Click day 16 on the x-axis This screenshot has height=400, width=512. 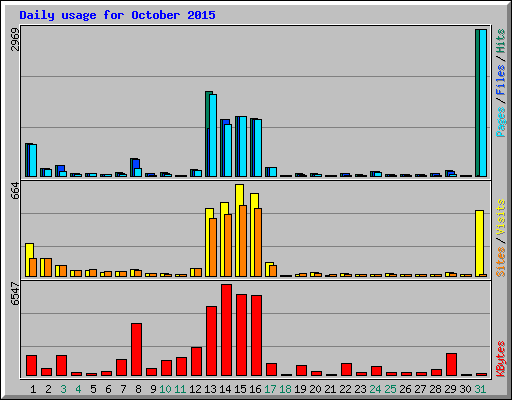[x=255, y=389]
